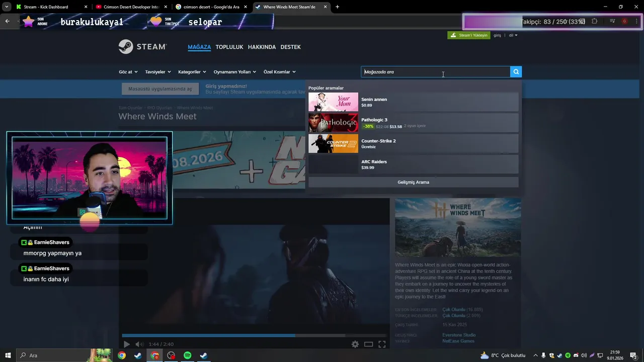The width and height of the screenshot is (644, 362).
Task: Focus the Mağazada ara search field
Action: tap(436, 72)
